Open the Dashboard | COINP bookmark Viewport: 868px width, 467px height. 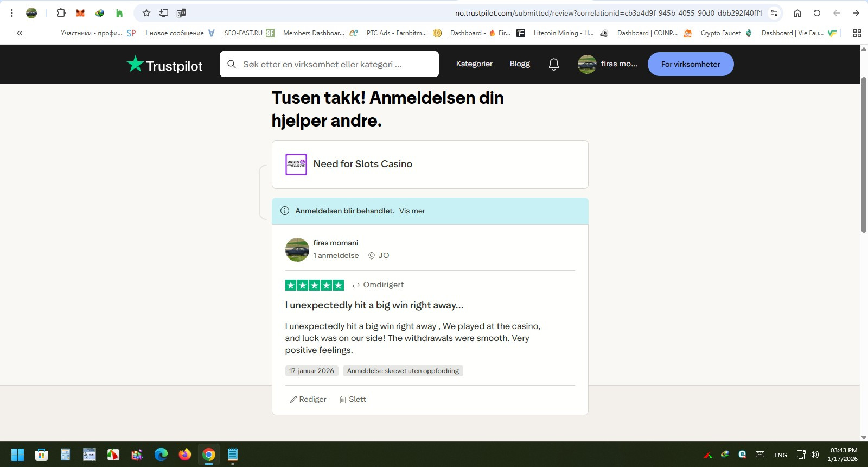(654, 33)
